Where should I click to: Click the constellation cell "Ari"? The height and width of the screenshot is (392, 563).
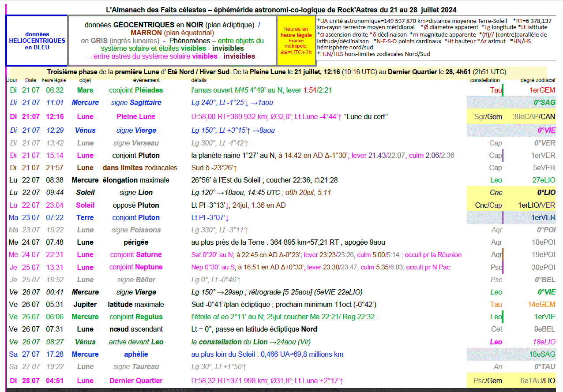pyautogui.click(x=498, y=366)
